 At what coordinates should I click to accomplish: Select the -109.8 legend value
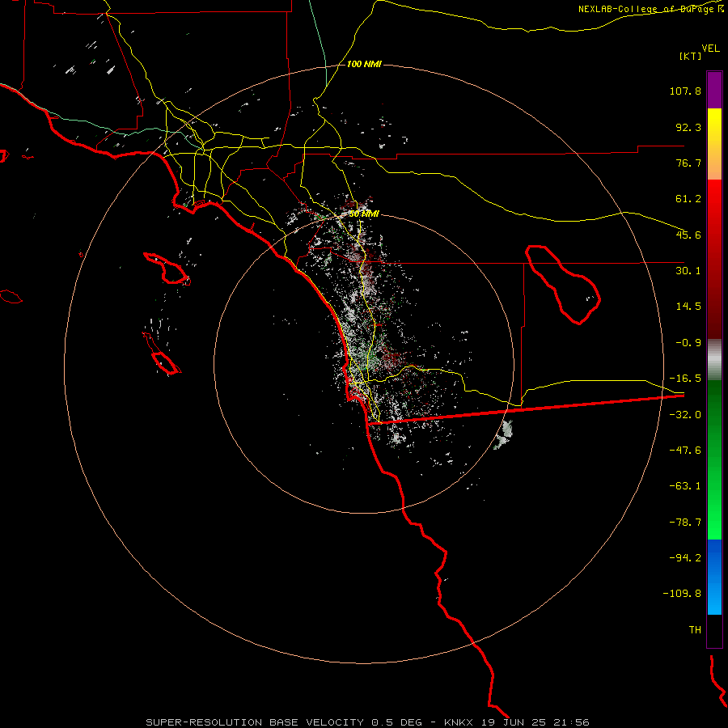tap(682, 594)
